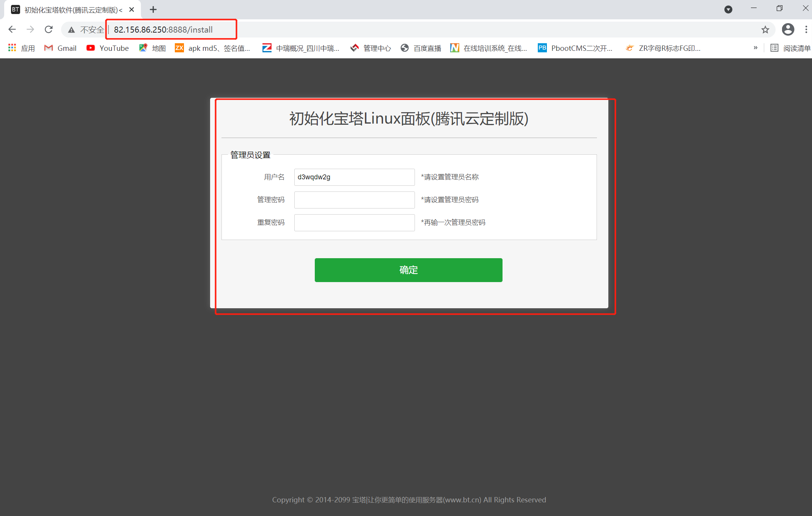
Task: Restore down the browser window
Action: (x=779, y=8)
